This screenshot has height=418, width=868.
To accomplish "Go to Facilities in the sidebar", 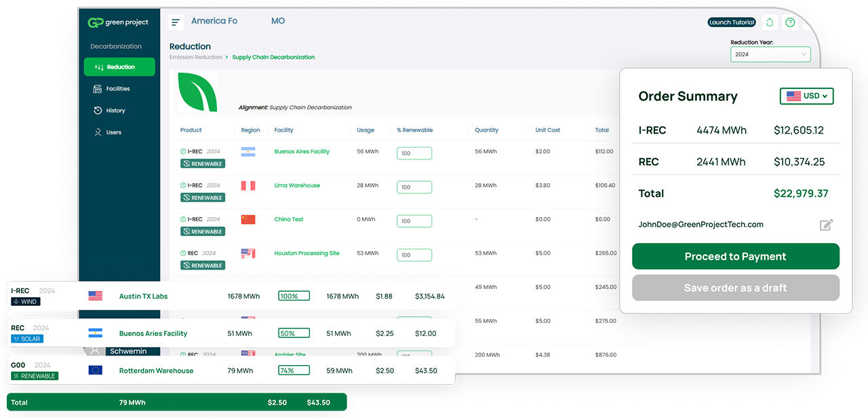I will (x=117, y=89).
